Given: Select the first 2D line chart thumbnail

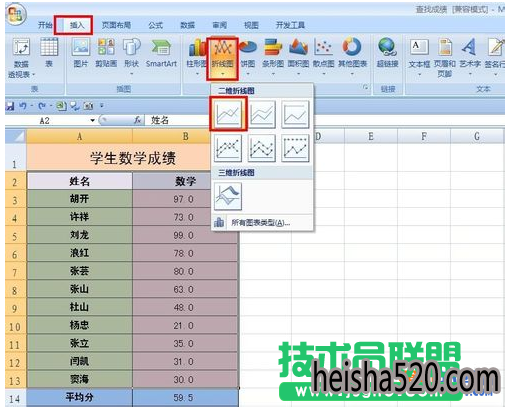Looking at the screenshot, I should point(228,114).
